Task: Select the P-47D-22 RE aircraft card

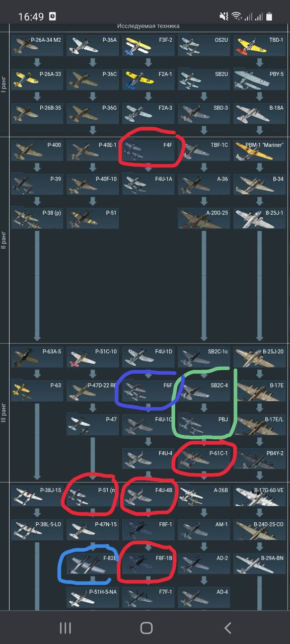Action: click(93, 391)
